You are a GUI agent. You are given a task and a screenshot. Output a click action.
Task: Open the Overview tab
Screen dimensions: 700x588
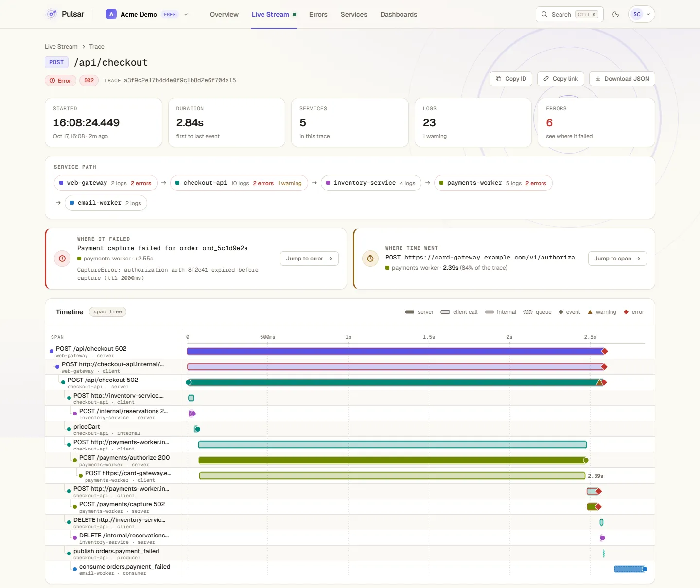click(224, 15)
